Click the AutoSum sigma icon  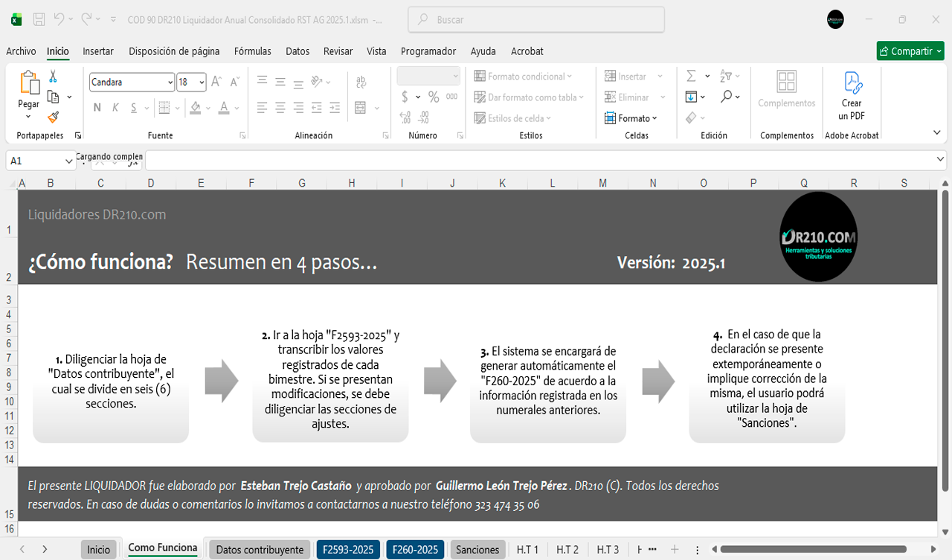pyautogui.click(x=691, y=77)
